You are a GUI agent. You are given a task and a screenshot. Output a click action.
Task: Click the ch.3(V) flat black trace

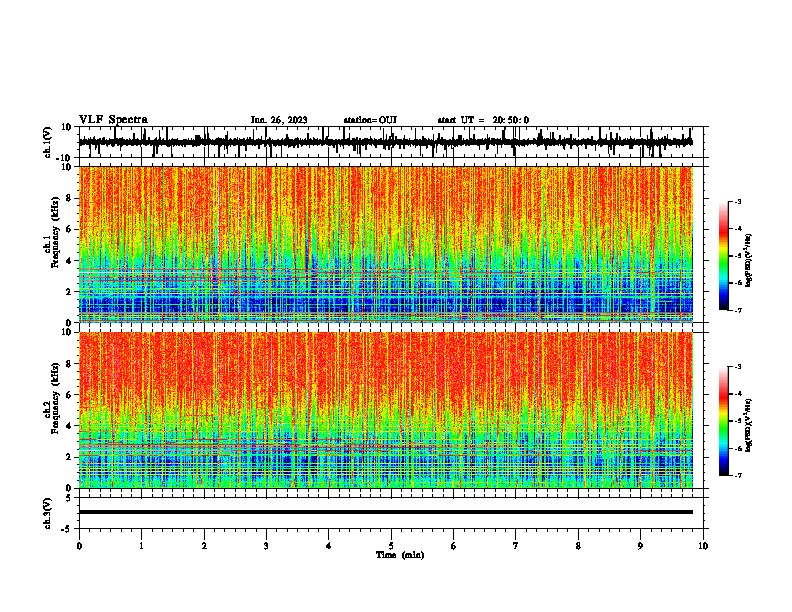coord(385,512)
